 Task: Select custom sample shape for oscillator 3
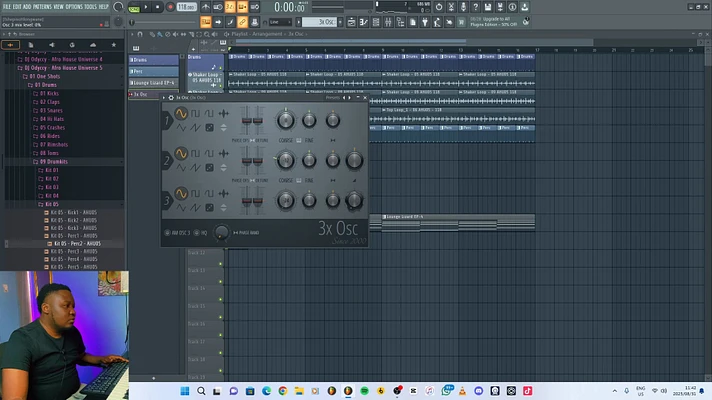223,193
